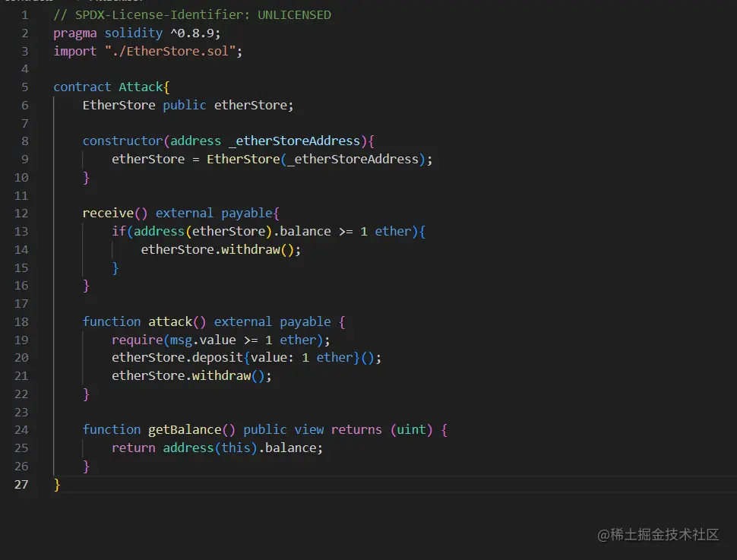Click the 'view' keyword on line 24

[x=308, y=430]
